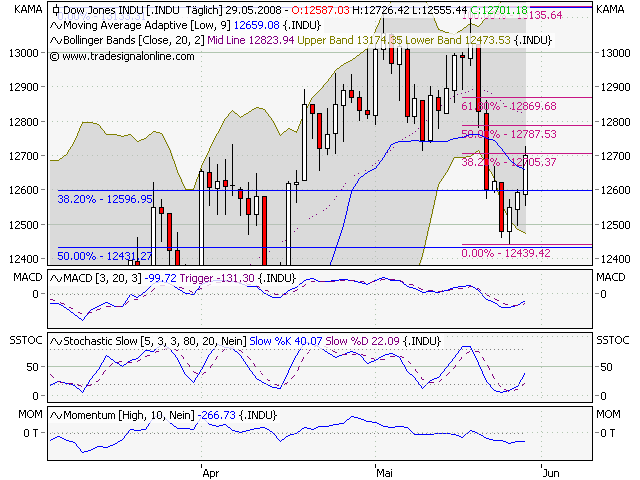
Task: Click the low value L:12555.44
Action: (x=440, y=10)
